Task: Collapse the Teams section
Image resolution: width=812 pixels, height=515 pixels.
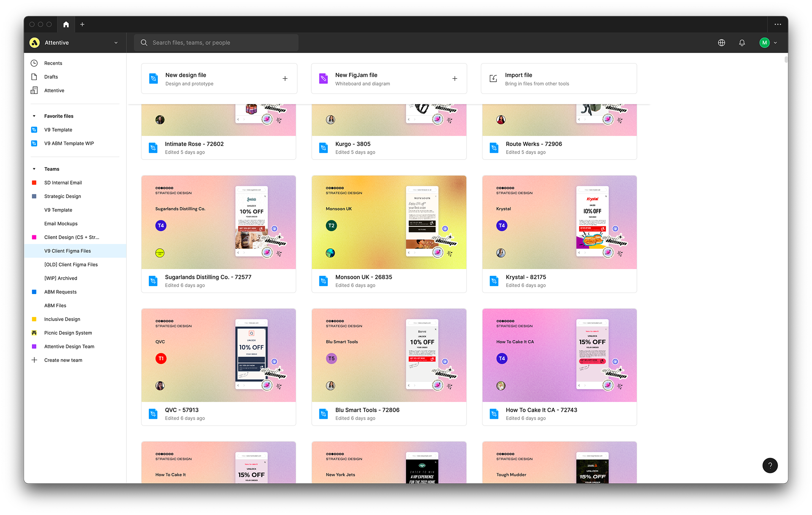Action: tap(34, 169)
